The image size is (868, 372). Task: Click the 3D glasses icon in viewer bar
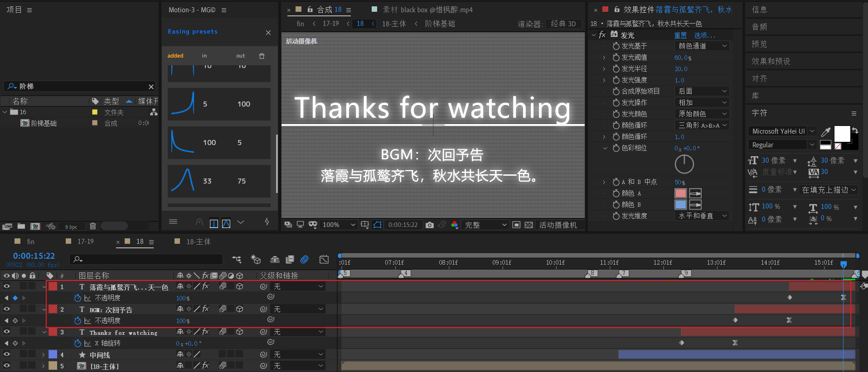tap(313, 225)
